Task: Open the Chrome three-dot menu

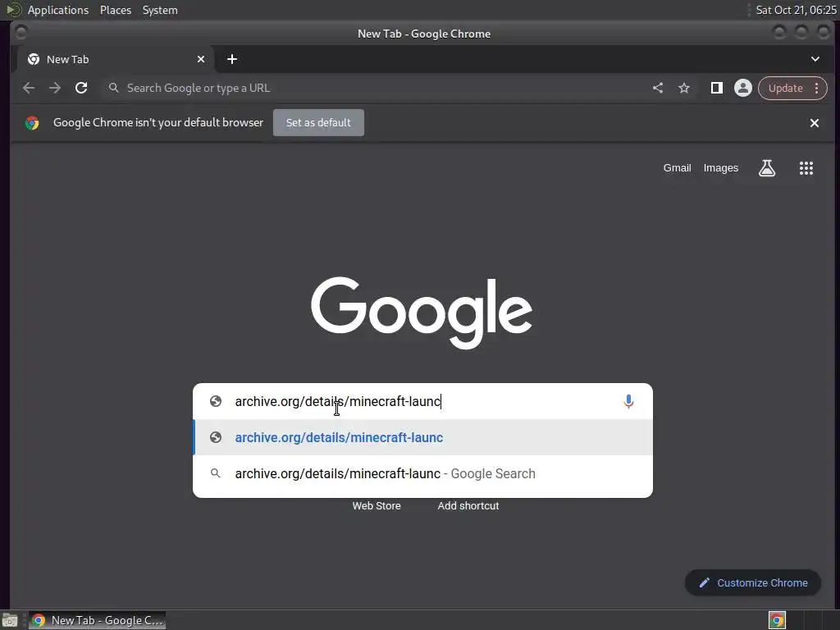Action: [x=817, y=88]
